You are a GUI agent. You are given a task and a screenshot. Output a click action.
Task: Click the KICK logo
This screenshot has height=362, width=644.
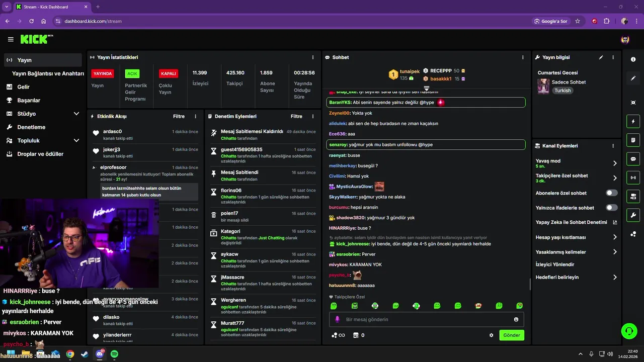coord(37,39)
